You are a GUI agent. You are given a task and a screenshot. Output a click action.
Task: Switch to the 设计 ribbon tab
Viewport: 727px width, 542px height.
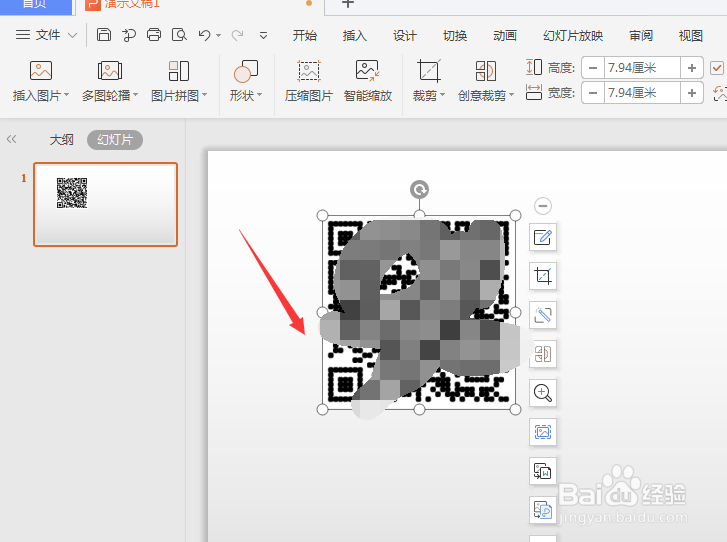[x=405, y=36]
